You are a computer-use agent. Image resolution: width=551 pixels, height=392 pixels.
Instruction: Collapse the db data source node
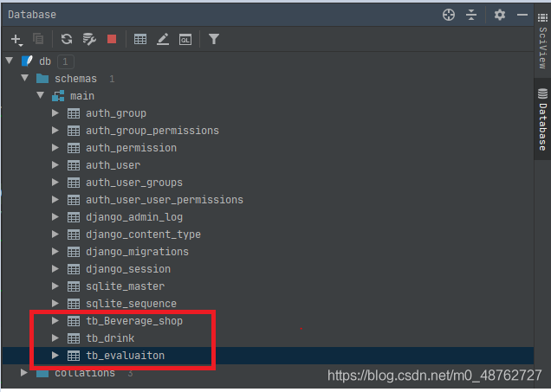pyautogui.click(x=10, y=61)
